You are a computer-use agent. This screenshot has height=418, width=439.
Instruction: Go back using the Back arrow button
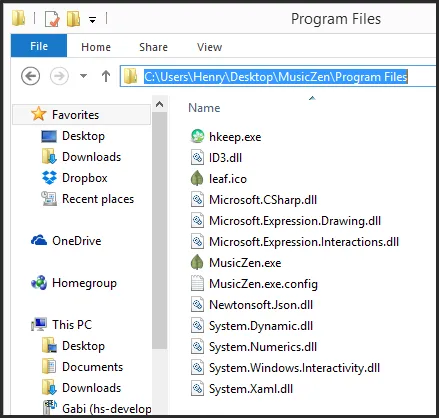(31, 76)
